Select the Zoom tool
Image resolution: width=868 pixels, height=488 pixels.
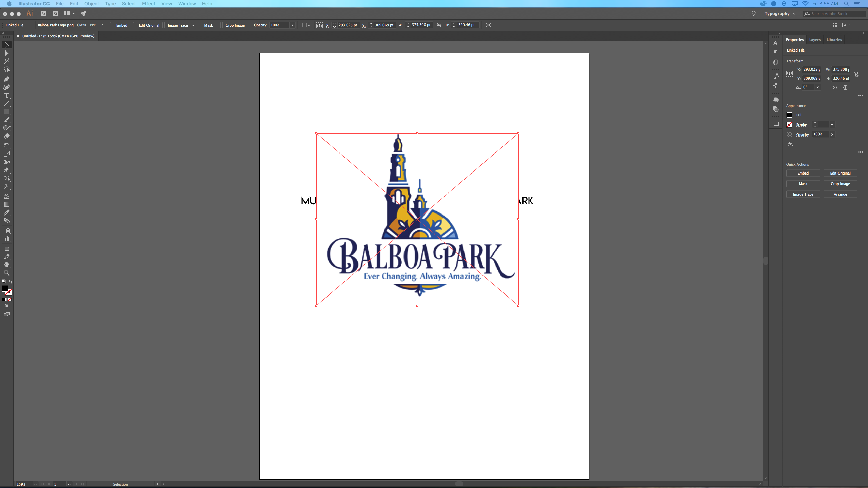(7, 273)
